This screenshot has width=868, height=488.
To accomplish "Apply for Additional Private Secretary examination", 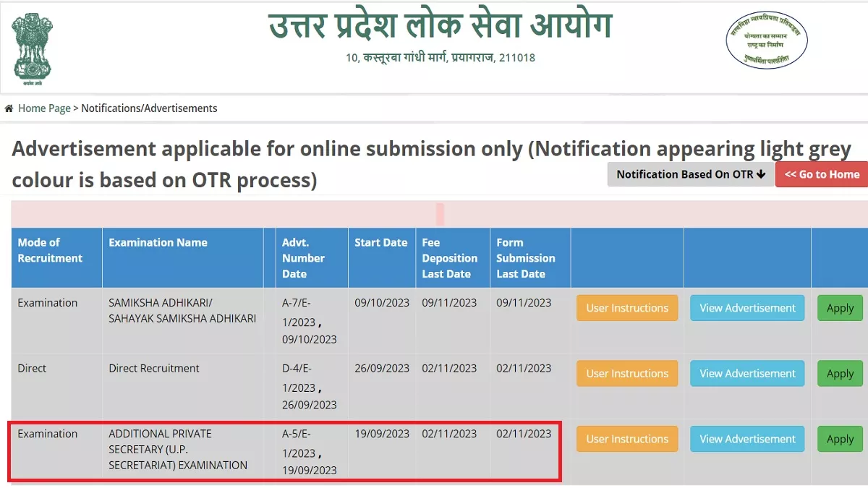I will pyautogui.click(x=840, y=439).
